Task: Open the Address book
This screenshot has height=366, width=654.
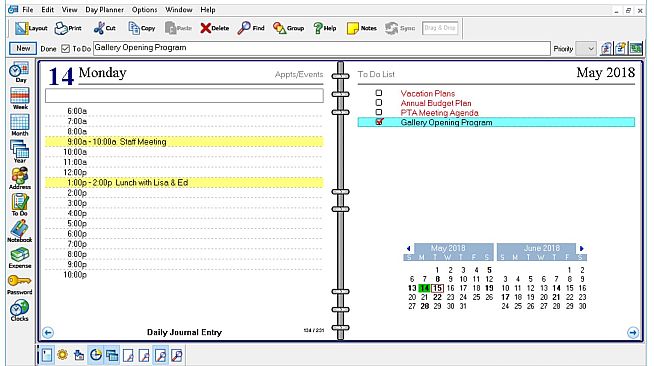Action: [x=20, y=178]
